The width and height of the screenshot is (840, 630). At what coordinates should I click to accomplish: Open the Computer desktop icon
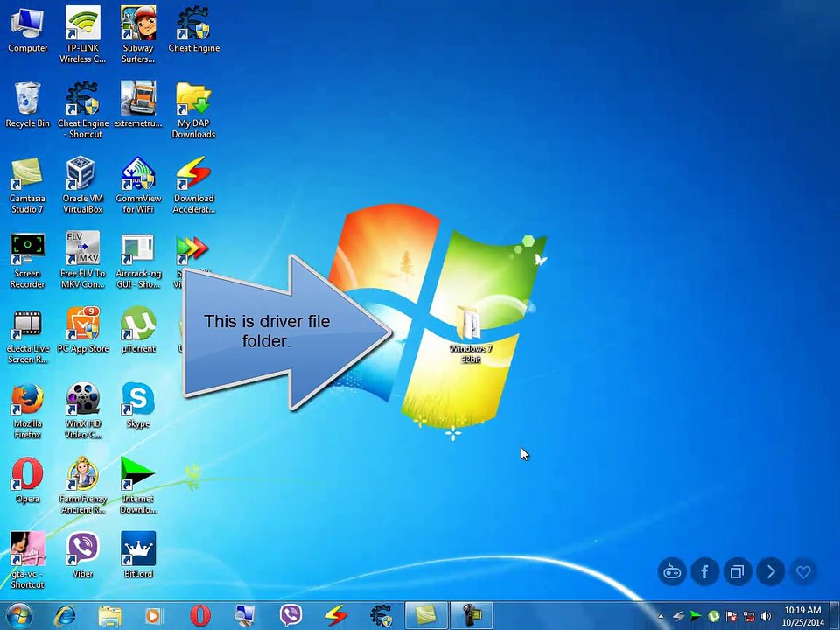pos(27,30)
